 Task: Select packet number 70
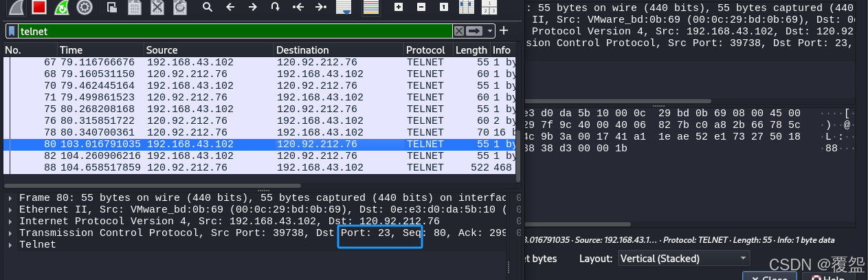click(259, 86)
